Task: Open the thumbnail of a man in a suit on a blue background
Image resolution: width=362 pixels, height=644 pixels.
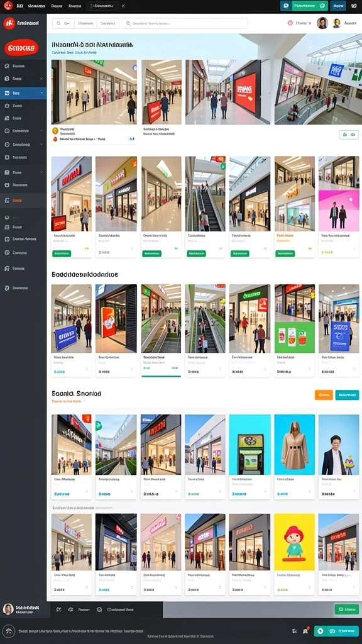Action: 339,445
